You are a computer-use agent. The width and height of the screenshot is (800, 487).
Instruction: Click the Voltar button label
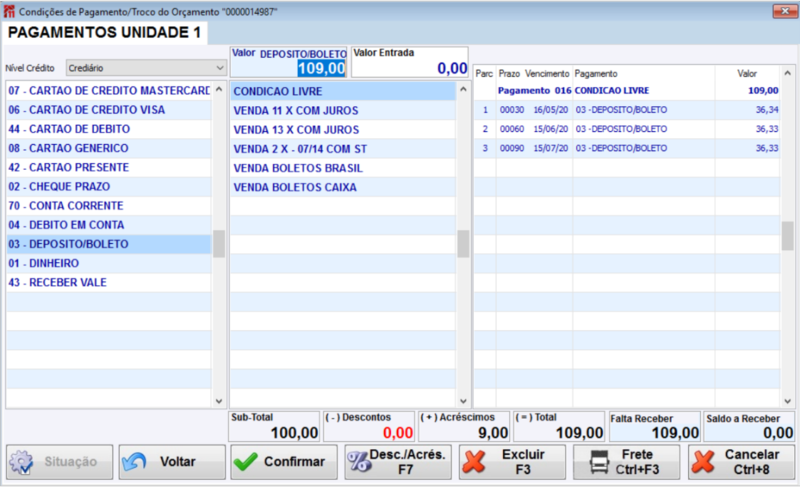coord(178,462)
